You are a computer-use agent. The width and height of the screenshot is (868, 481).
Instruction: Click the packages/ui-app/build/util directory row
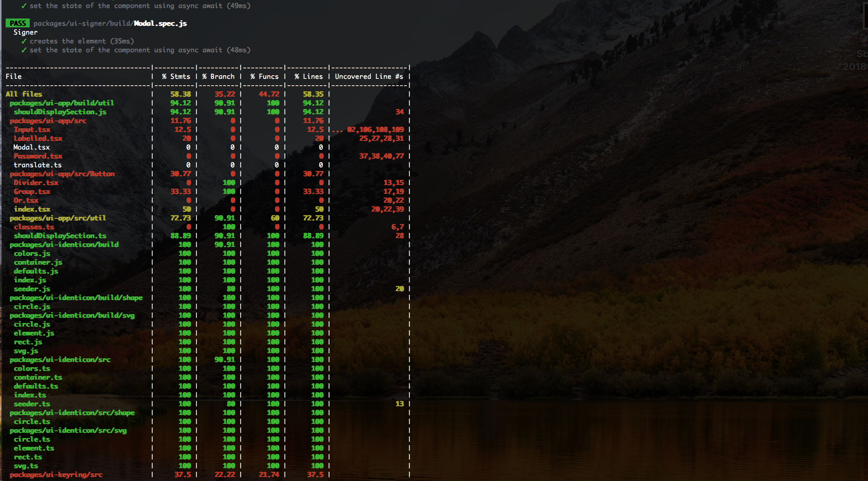point(61,103)
